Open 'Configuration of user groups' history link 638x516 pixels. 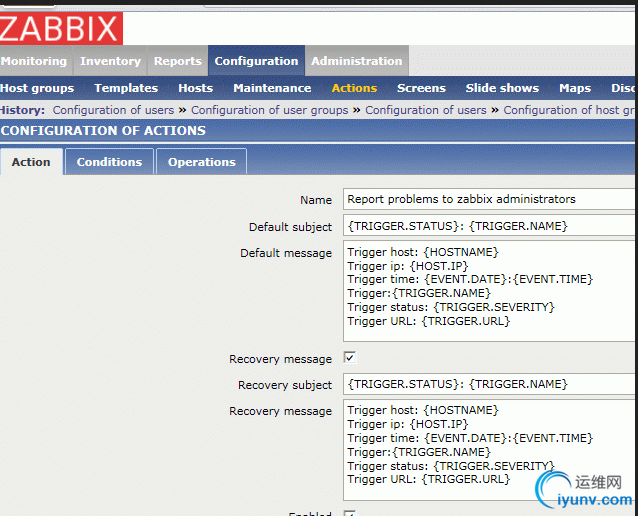point(270,110)
